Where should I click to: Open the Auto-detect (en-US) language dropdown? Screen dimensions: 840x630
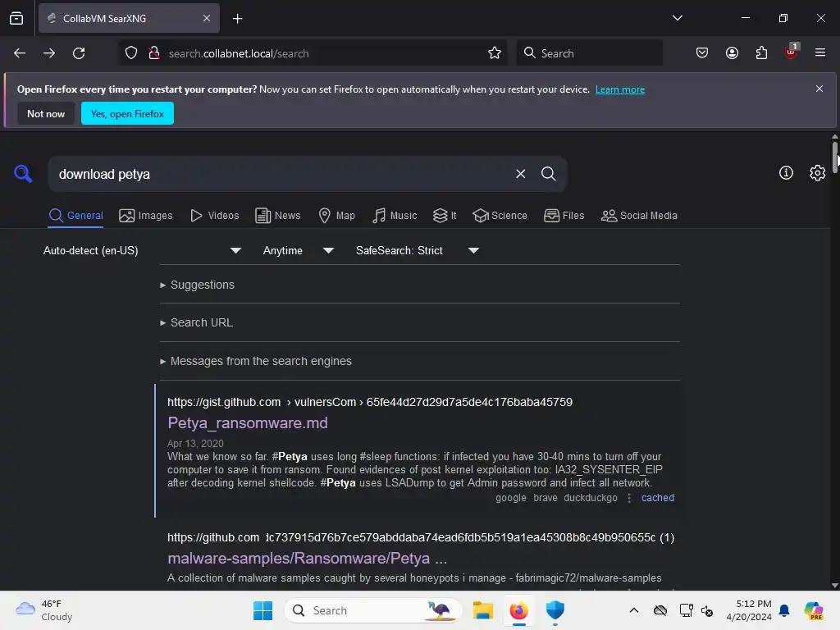tap(142, 251)
